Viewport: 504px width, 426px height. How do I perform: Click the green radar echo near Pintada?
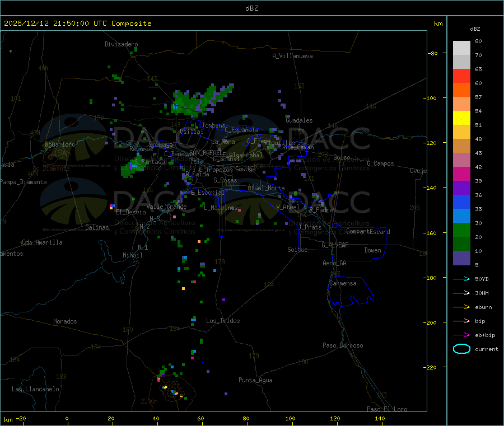tap(131, 167)
